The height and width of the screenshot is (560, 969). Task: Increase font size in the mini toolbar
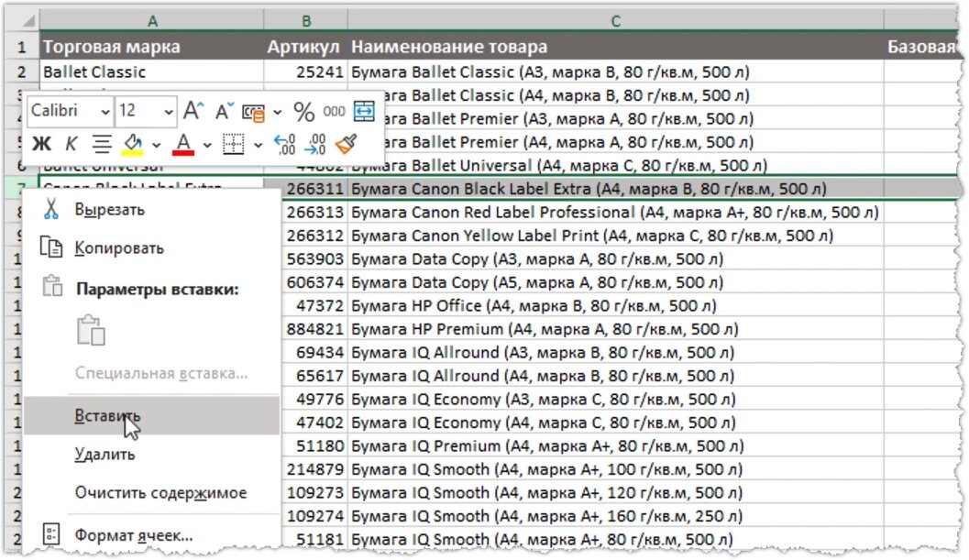(193, 111)
